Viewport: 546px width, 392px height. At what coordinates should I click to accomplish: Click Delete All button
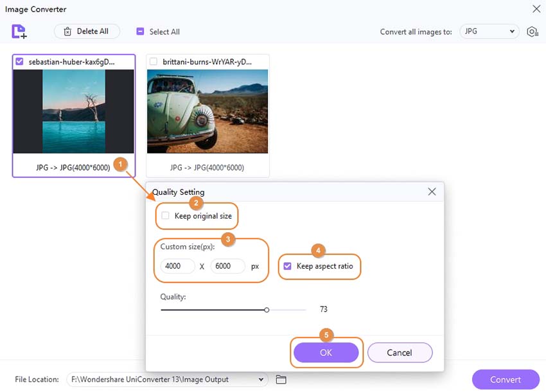(87, 31)
